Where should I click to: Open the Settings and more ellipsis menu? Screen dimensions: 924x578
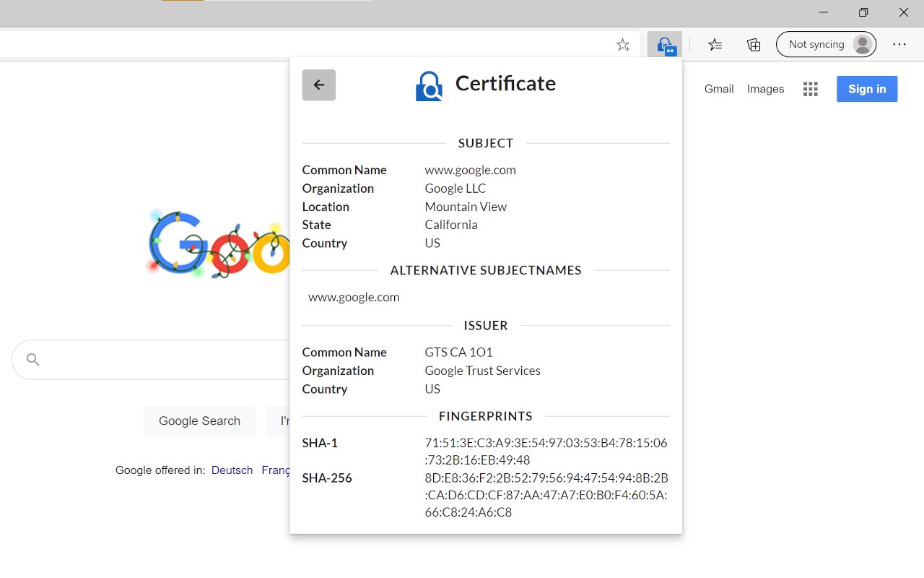pyautogui.click(x=899, y=45)
